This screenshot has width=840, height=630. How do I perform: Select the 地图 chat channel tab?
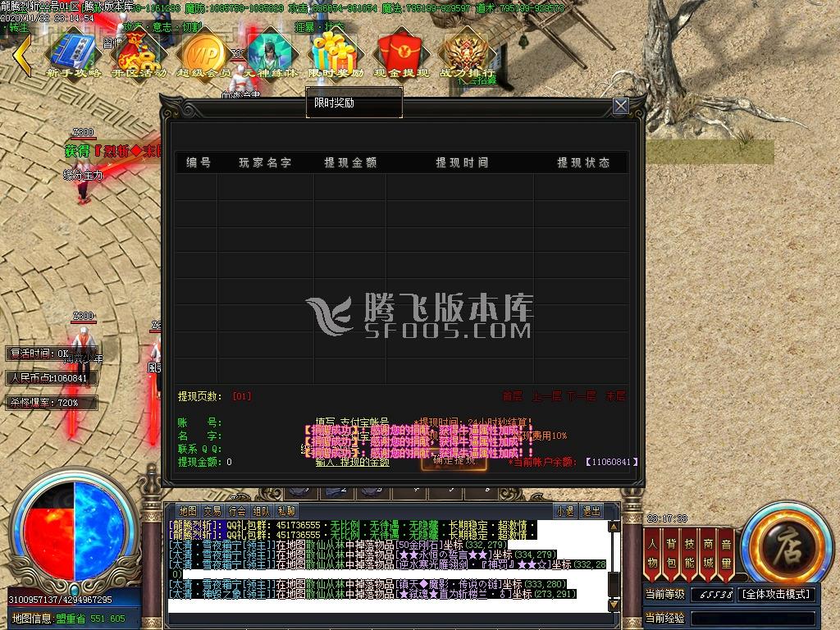[x=188, y=511]
